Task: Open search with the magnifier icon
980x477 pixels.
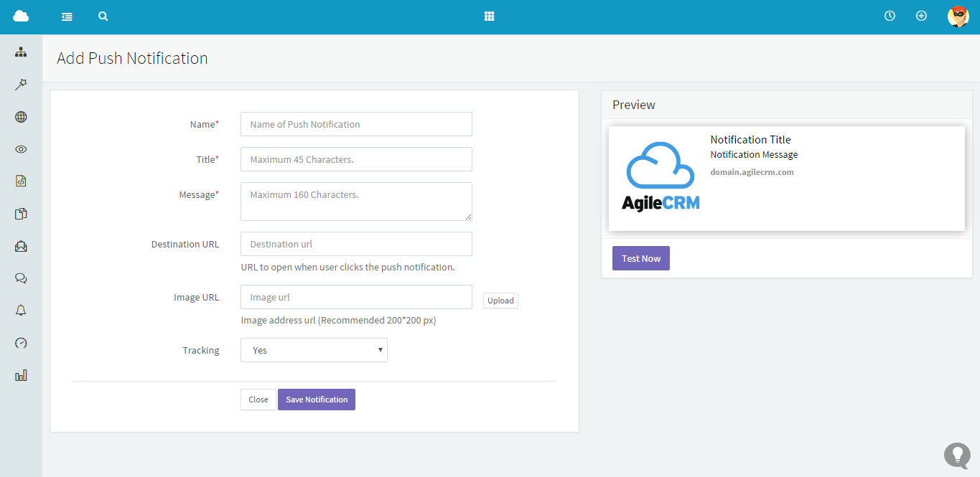Action: pos(103,16)
